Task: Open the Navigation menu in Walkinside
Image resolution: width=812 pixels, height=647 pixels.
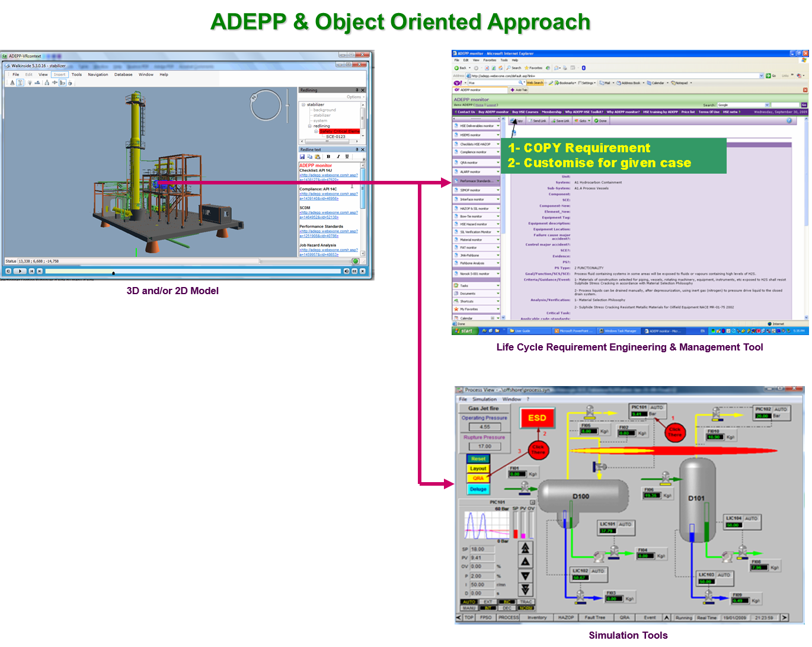Action: (x=98, y=75)
